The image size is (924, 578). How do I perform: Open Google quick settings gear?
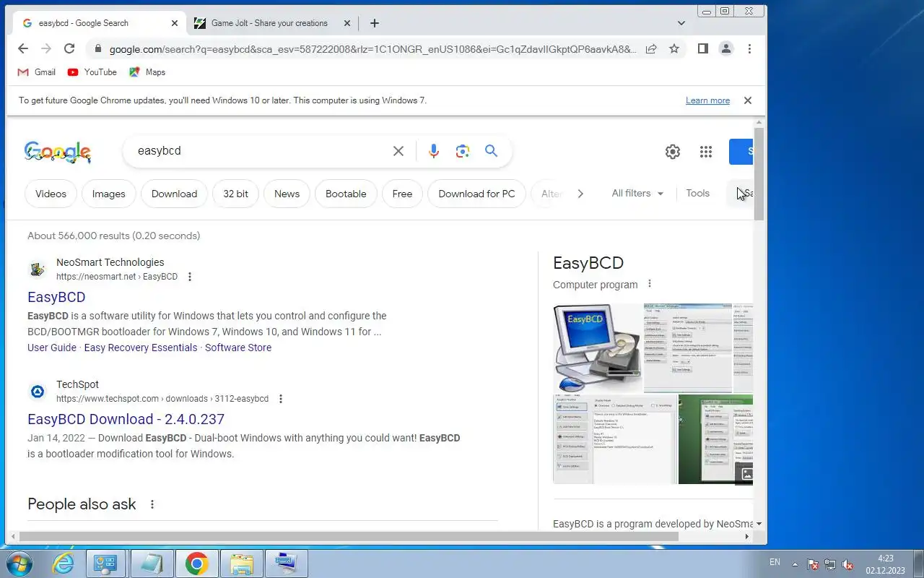point(673,152)
